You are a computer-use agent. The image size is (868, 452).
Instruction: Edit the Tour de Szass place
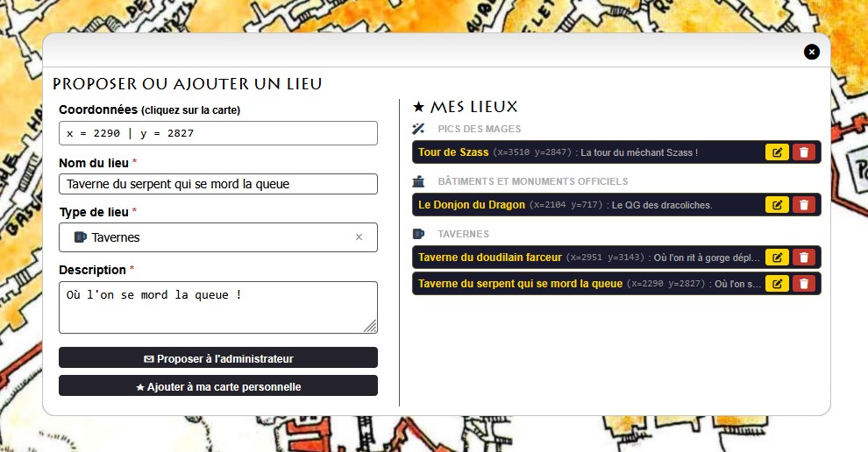point(777,152)
